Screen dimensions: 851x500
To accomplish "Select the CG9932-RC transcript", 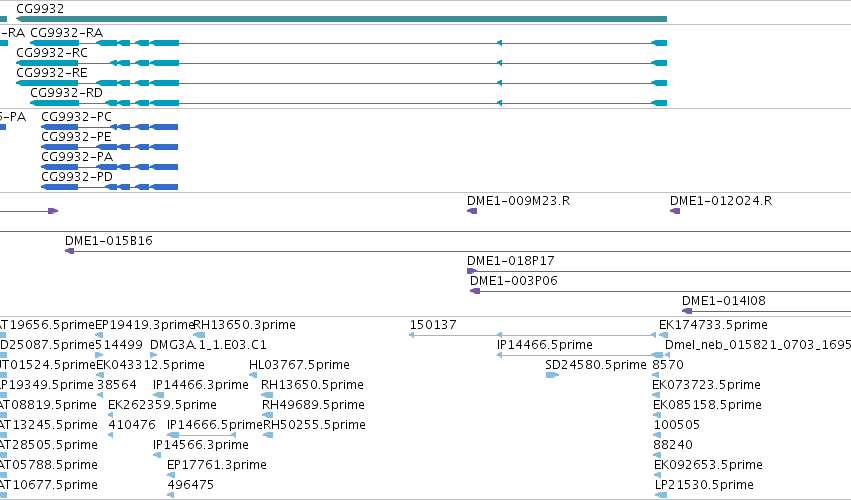I will pyautogui.click(x=341, y=63).
